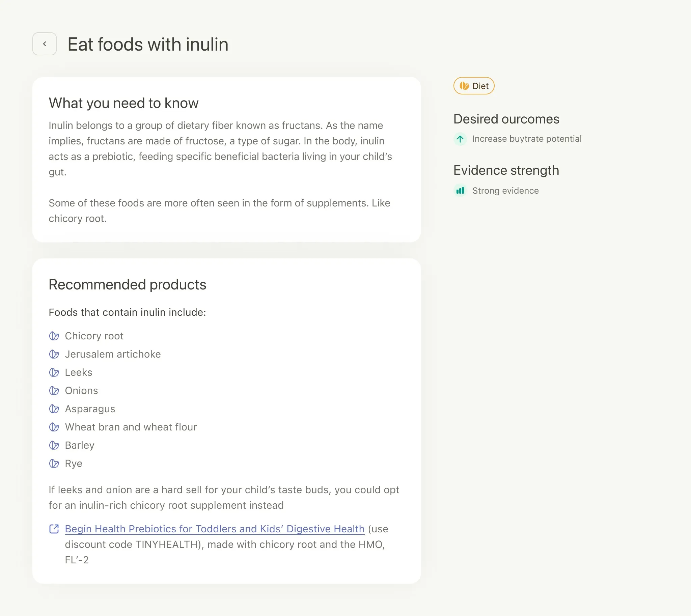Click the leaf icon beside Wheat bran

54,427
